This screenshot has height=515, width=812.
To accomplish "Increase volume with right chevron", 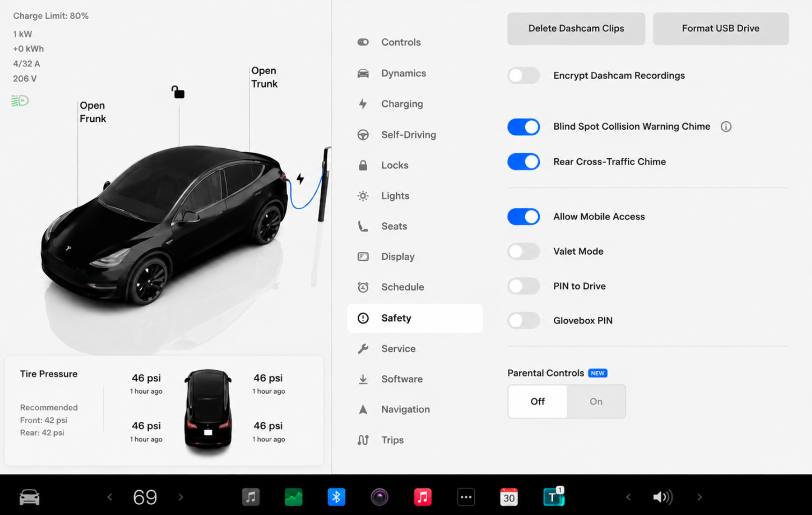I will 699,497.
